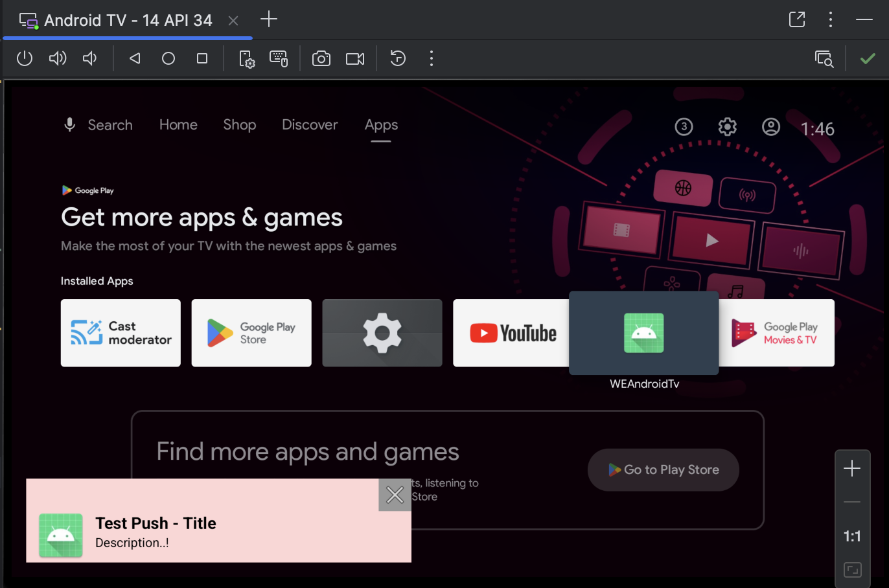
Task: Zoom in with the plus control
Action: [x=852, y=468]
